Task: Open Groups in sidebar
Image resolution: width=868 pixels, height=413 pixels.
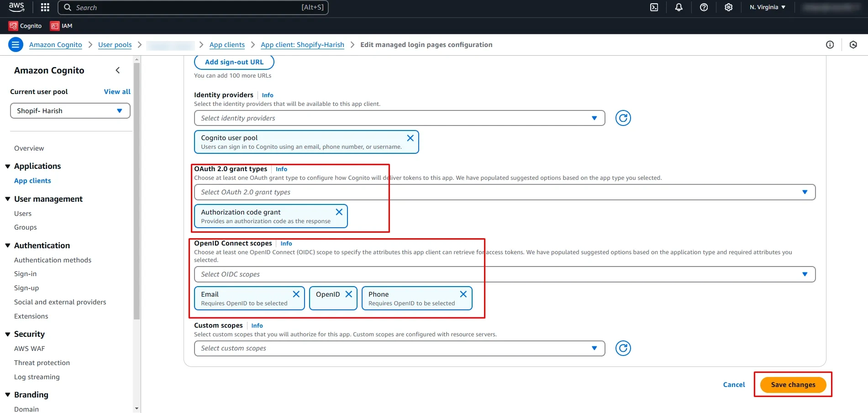Action: coord(26,227)
